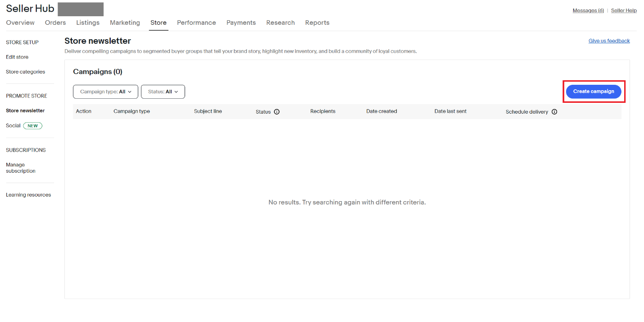Select the Marketing tab
This screenshot has width=644, height=322.
125,23
